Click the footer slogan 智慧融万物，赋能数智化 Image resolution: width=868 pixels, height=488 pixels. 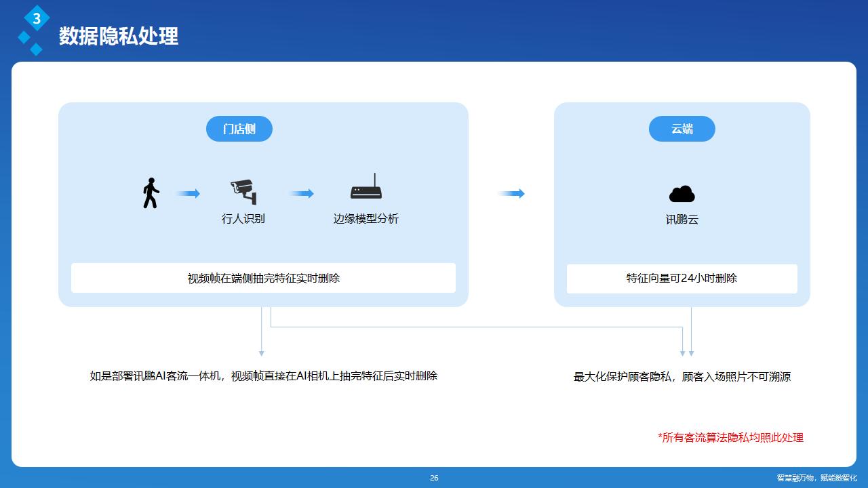point(817,478)
